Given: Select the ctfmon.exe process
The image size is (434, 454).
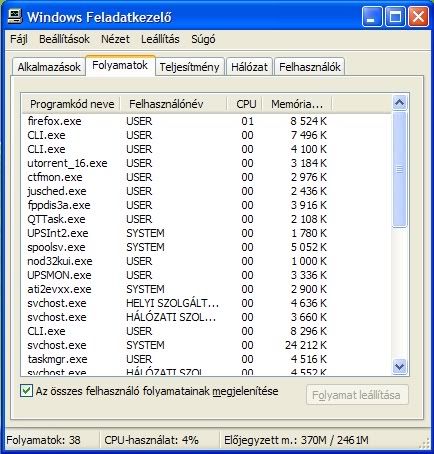Looking at the screenshot, I should click(x=207, y=177).
